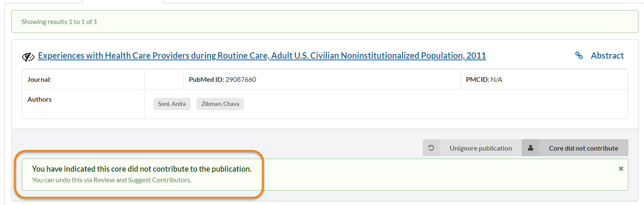This screenshot has height=205, width=644.
Task: Click the core did not contribute notification heading
Action: click(x=142, y=169)
